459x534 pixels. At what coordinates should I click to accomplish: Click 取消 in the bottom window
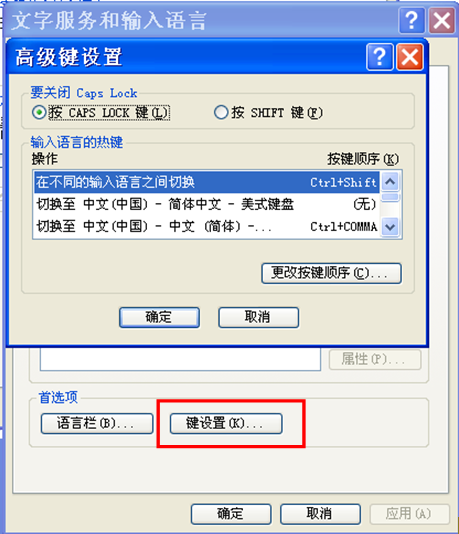320,514
